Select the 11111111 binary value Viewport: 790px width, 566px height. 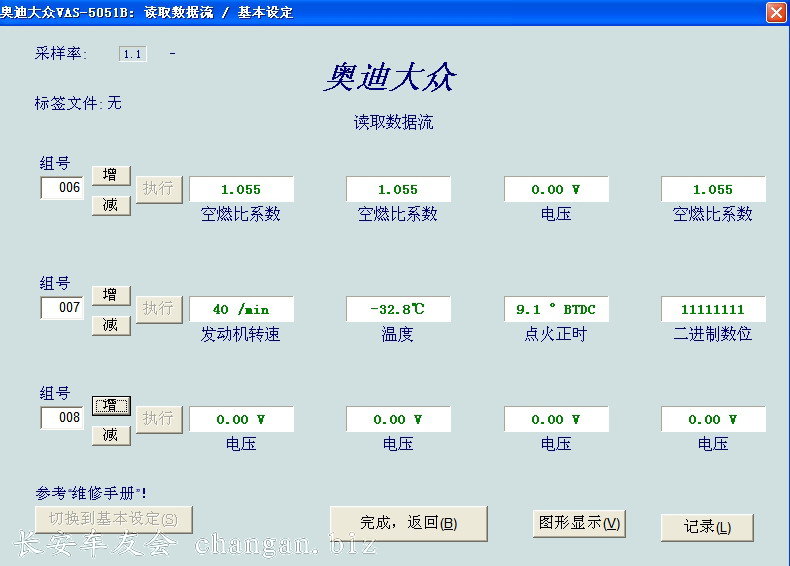(713, 309)
